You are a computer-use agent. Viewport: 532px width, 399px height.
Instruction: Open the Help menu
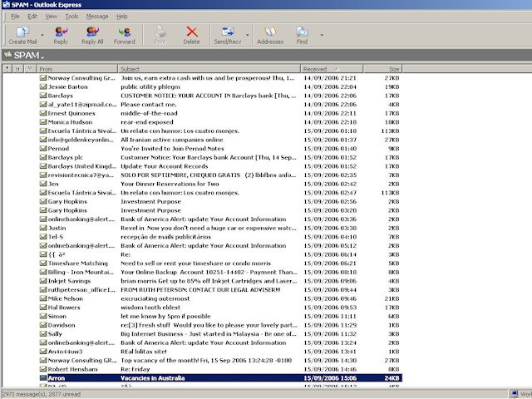[x=122, y=17]
